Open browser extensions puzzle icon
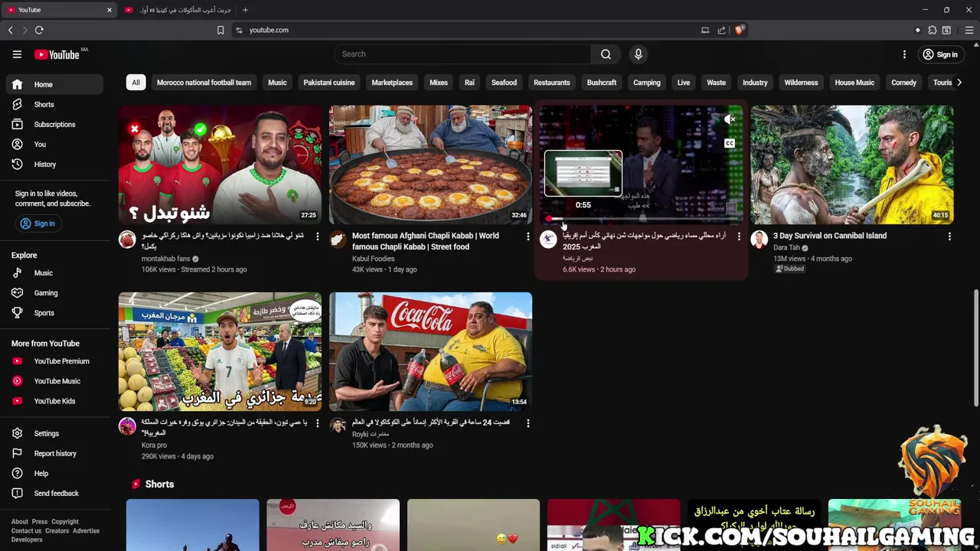Viewport: 980px width, 551px height. [x=932, y=30]
